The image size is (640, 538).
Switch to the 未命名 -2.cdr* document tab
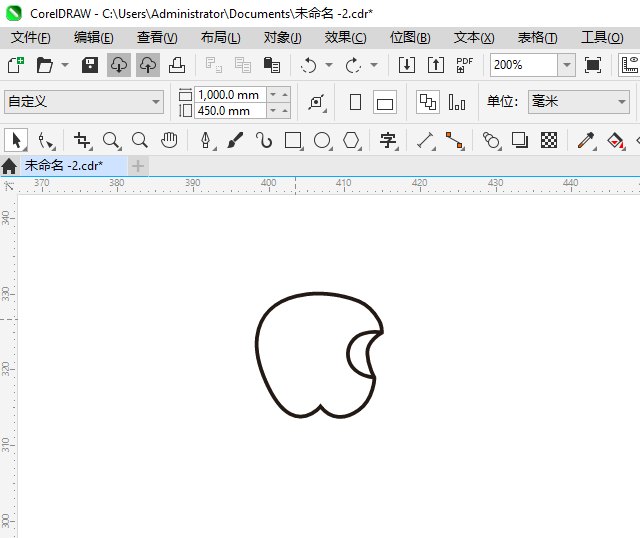click(x=73, y=166)
